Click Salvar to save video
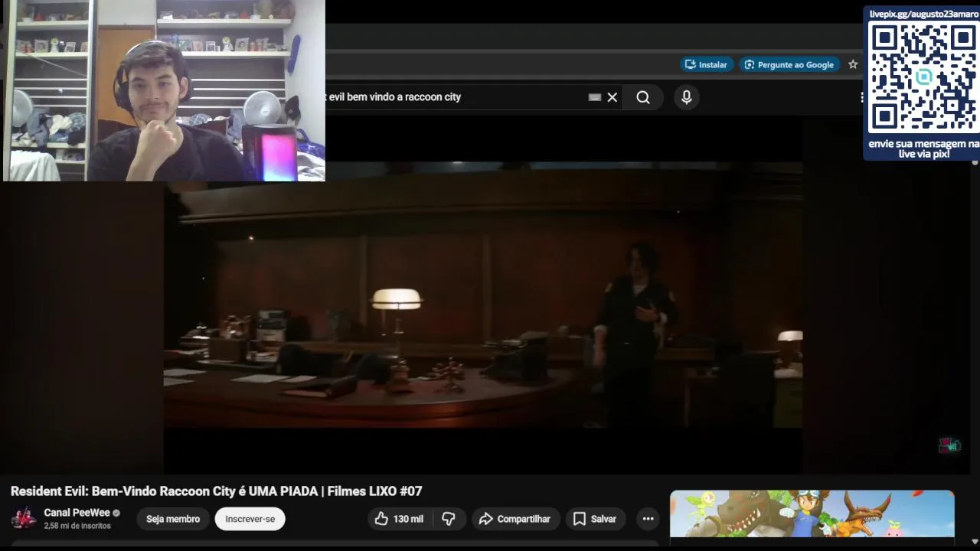Screen dimensions: 980x551 [595, 519]
